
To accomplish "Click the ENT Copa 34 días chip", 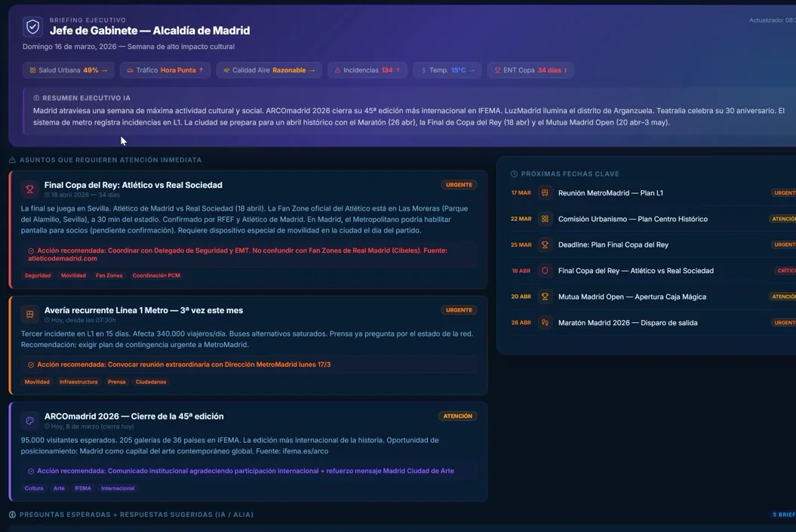I will (x=530, y=70).
